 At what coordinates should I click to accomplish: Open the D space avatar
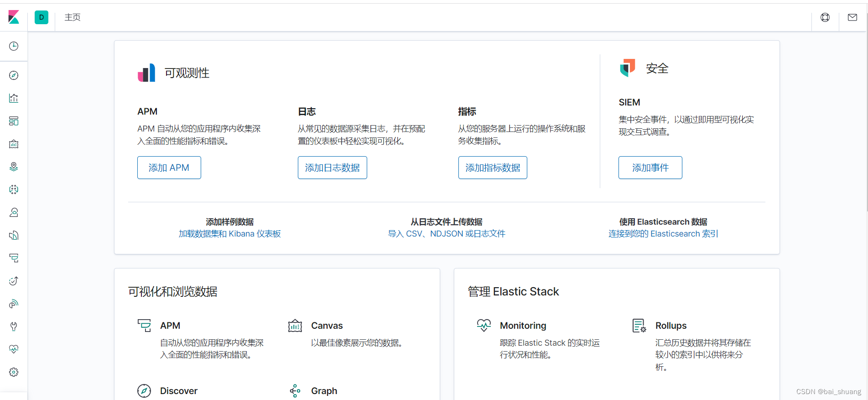[x=42, y=17]
